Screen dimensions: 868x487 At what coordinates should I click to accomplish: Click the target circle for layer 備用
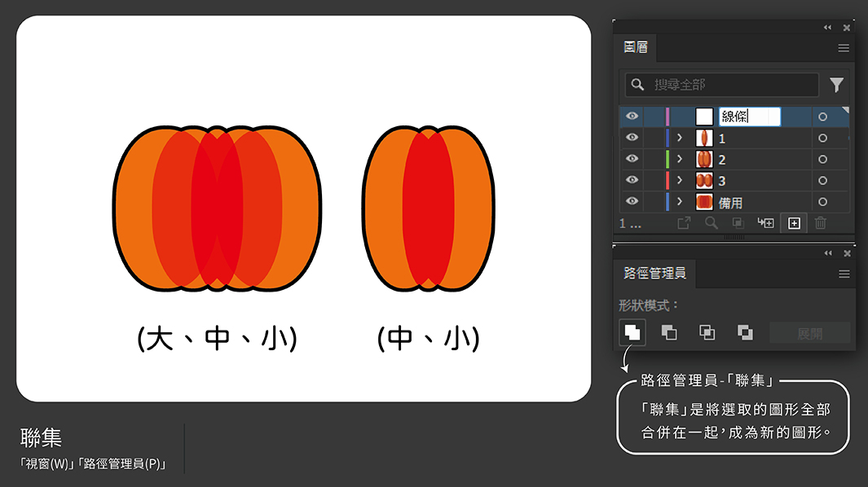[822, 202]
